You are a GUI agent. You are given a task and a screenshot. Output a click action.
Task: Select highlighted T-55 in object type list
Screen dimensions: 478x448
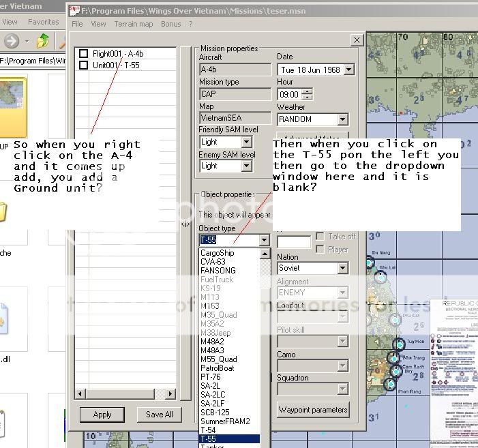click(230, 439)
